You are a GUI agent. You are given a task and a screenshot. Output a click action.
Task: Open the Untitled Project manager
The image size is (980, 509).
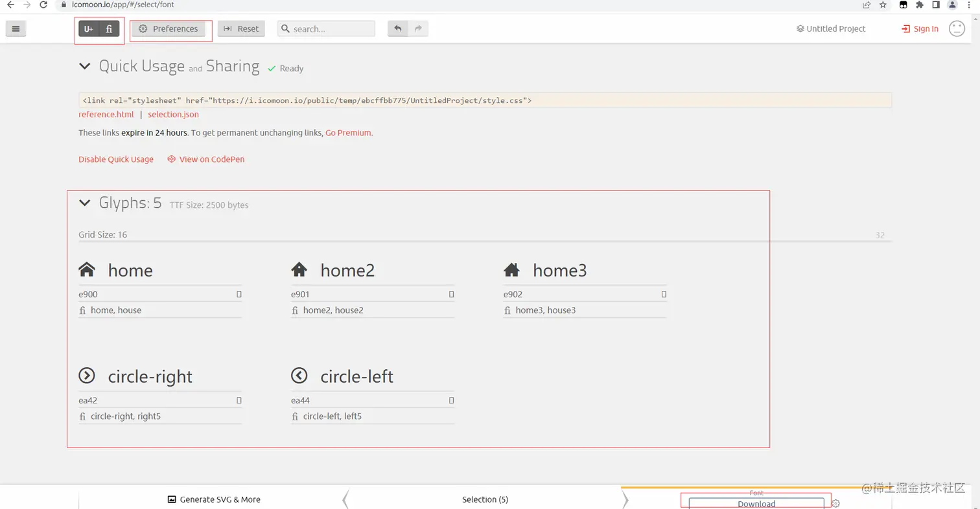(x=831, y=28)
